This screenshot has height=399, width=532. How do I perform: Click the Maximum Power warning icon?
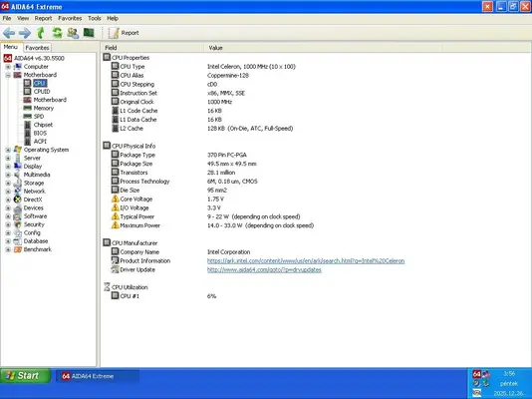coord(116,225)
